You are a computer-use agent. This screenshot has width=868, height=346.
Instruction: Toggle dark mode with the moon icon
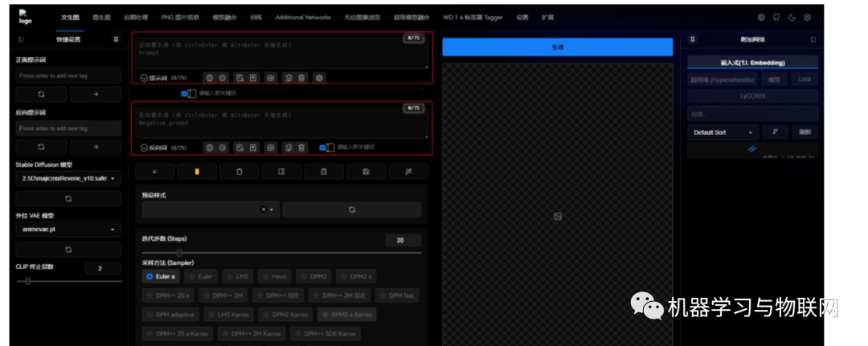[792, 17]
